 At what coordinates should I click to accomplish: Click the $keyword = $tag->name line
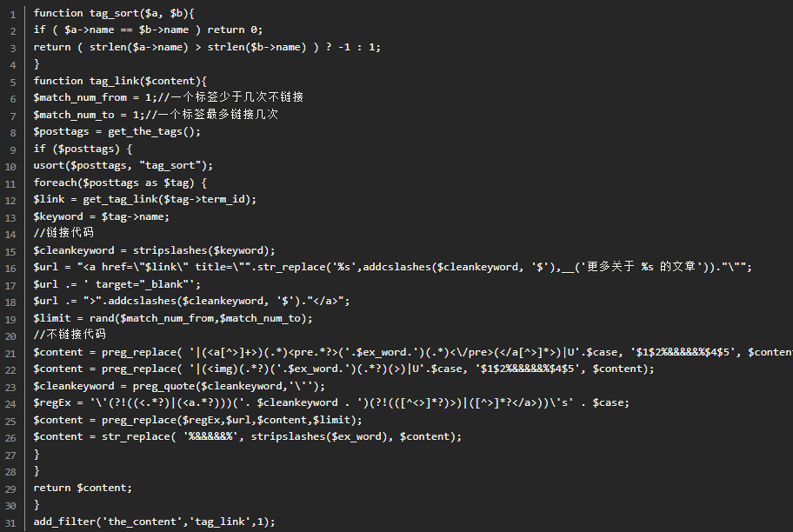point(102,216)
